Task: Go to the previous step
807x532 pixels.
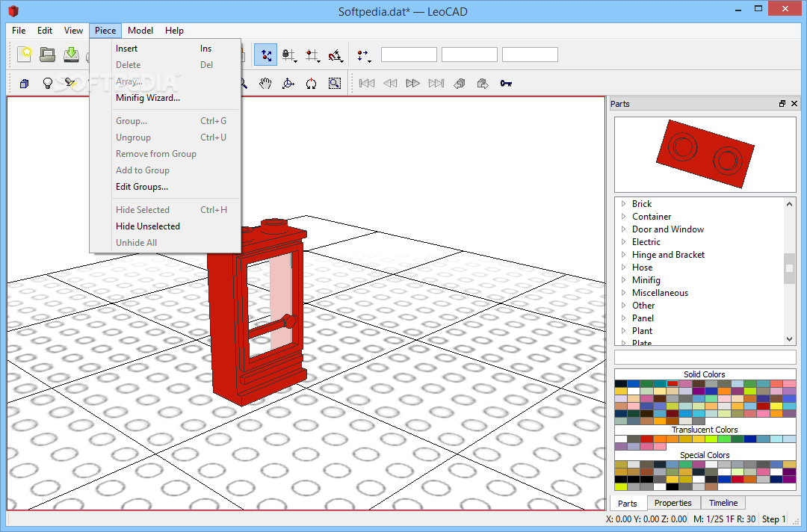Action: (x=389, y=84)
